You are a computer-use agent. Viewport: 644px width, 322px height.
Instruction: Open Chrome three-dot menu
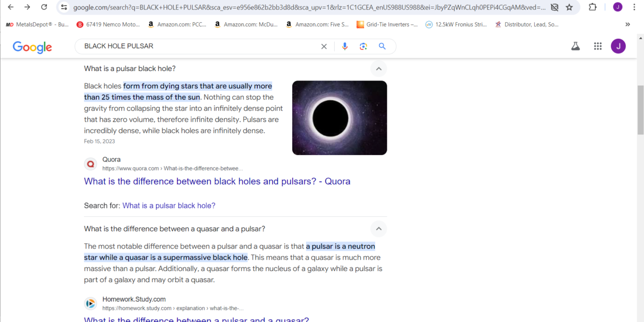634,7
